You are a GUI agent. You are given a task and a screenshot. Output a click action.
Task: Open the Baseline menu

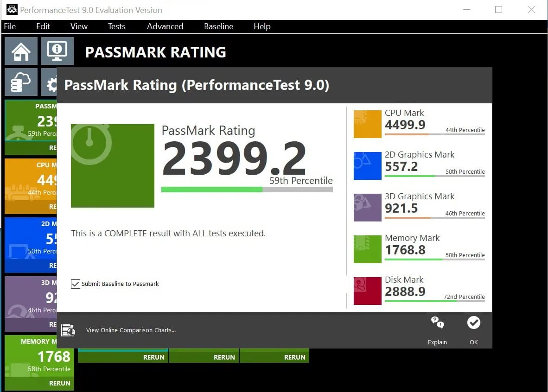(218, 26)
